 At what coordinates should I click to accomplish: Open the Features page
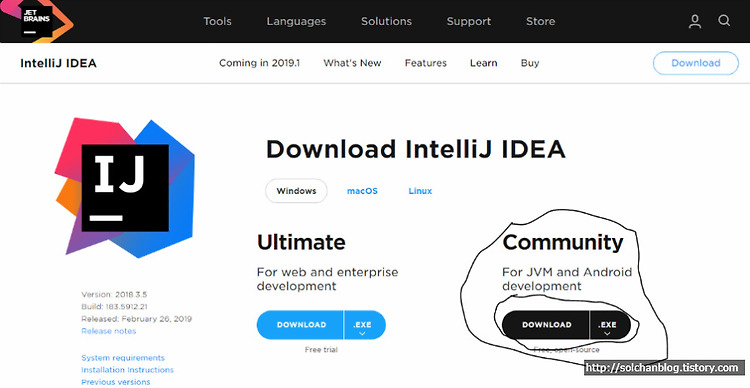coord(426,63)
